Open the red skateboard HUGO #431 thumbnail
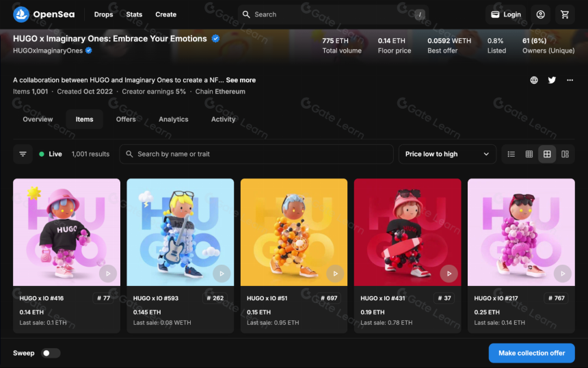 407,232
